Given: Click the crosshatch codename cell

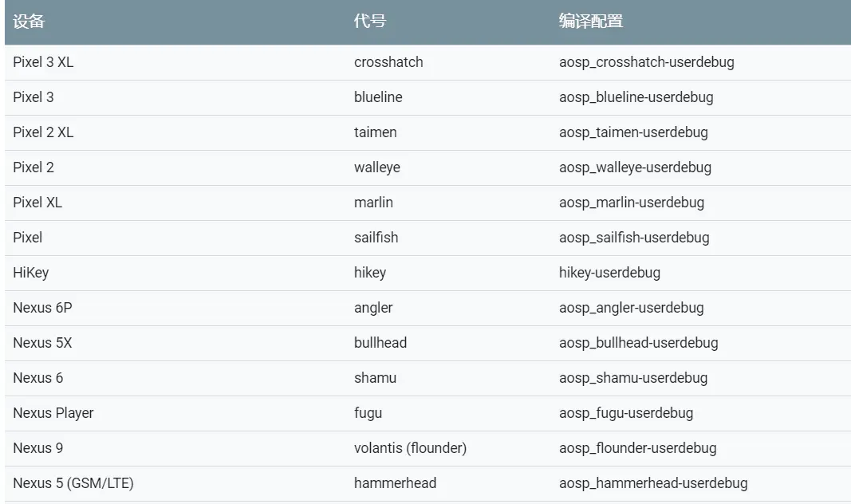Looking at the screenshot, I should 388,62.
